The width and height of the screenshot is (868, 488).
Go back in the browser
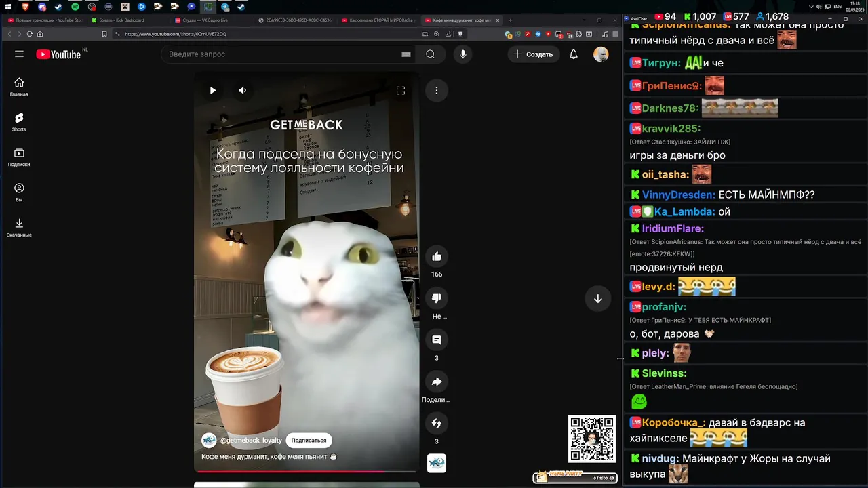coord(10,34)
